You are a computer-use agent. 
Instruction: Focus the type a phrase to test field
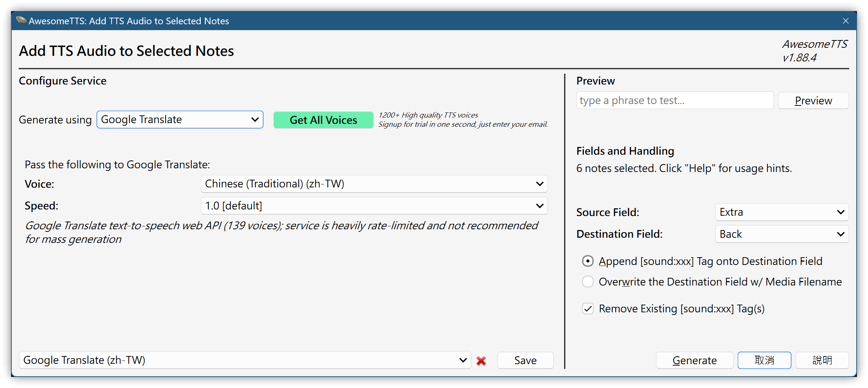(x=675, y=101)
